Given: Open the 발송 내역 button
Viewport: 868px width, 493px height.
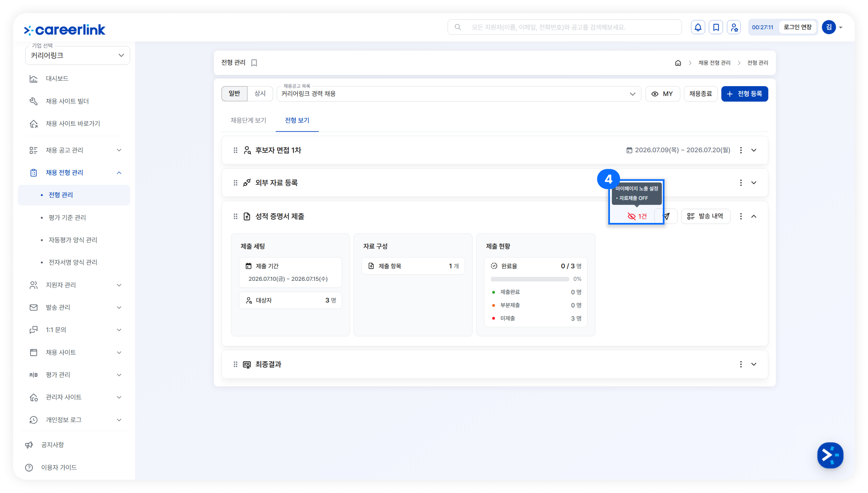Looking at the screenshot, I should pos(705,216).
